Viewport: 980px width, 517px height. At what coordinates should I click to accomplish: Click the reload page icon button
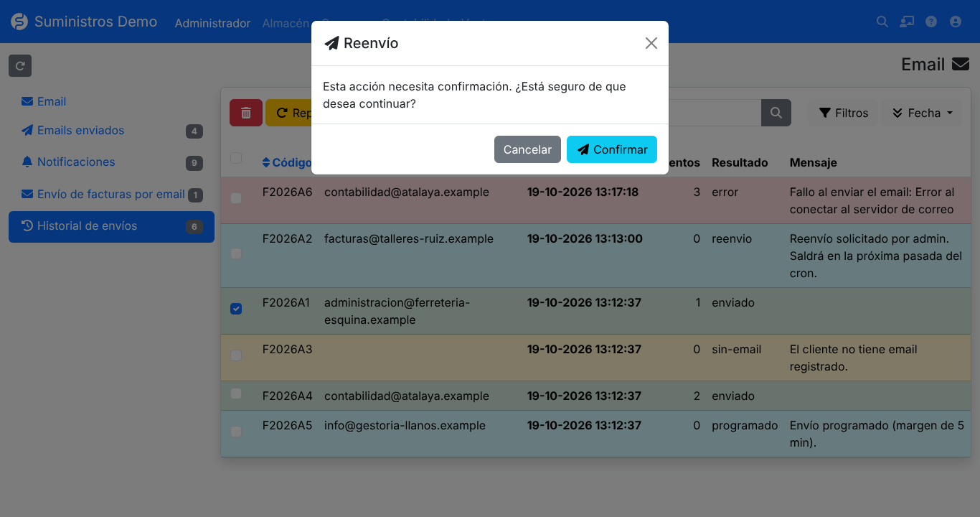point(20,66)
